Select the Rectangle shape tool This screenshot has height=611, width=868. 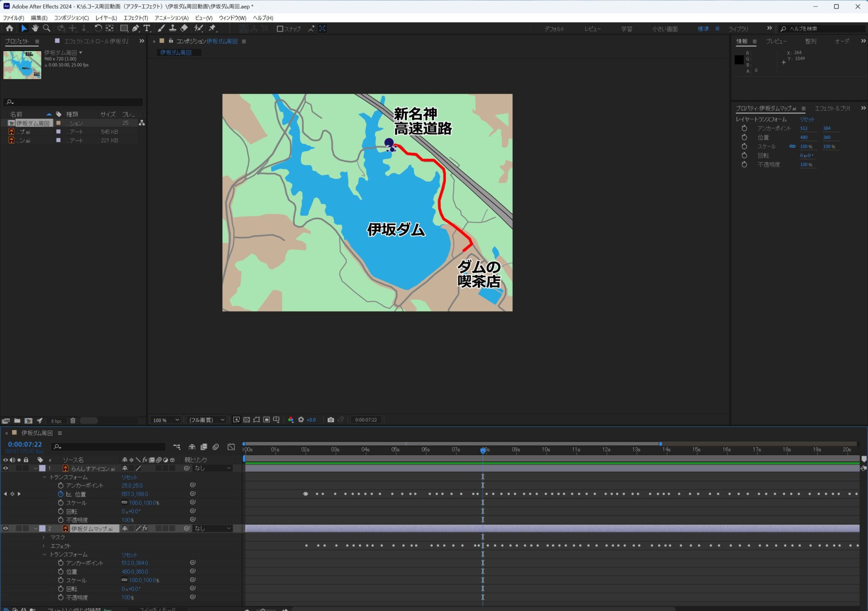pos(123,28)
